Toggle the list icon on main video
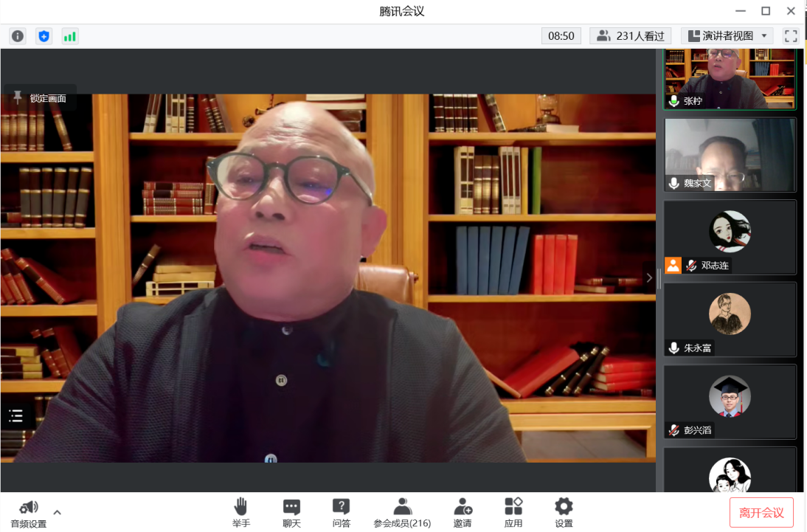This screenshot has height=532, width=807. [16, 416]
